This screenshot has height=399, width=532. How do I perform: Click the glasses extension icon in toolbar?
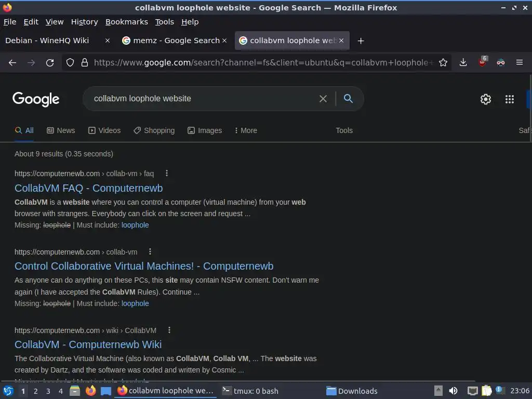coord(501,62)
